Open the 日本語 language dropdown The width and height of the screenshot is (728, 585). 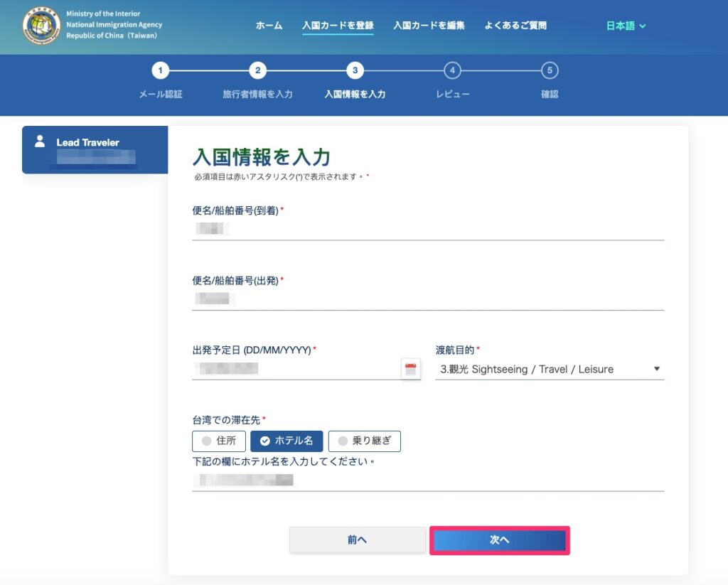point(626,26)
